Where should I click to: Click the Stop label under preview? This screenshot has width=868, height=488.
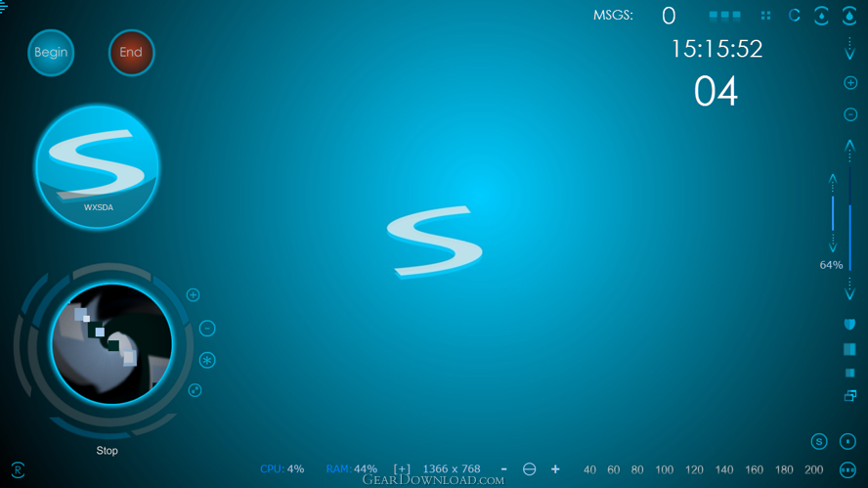(x=107, y=451)
